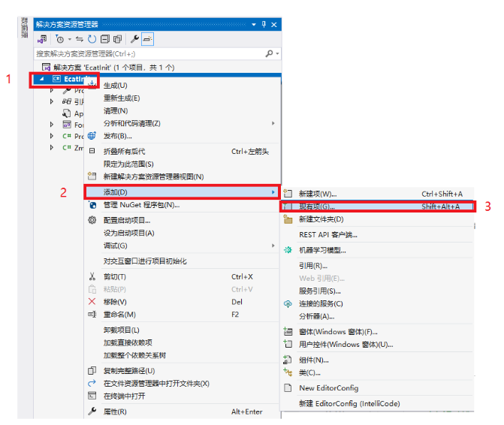Screen dimensions: 504x425
Task: Click 对交互窗口进行项目初始化
Action: pyautogui.click(x=145, y=261)
